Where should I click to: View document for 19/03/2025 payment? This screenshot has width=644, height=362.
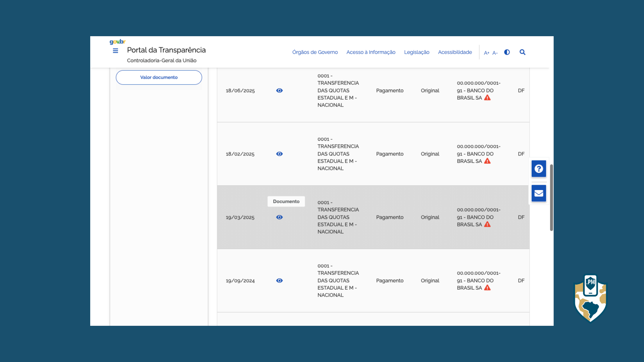[279, 217]
